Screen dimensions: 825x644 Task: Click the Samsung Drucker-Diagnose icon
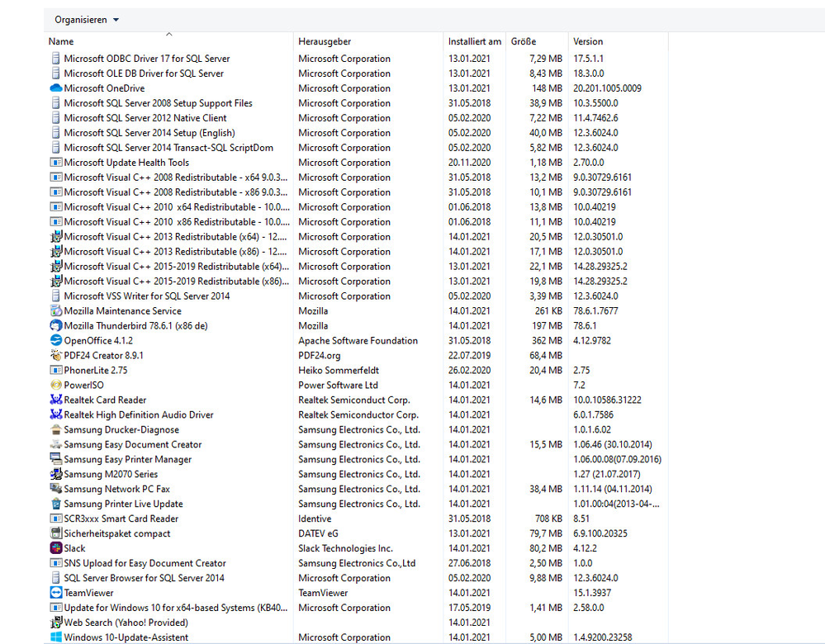(x=56, y=430)
